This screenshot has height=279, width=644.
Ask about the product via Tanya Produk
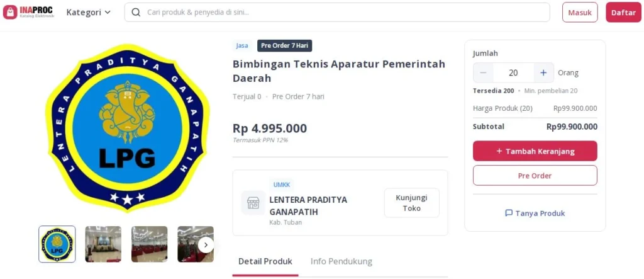tap(535, 213)
